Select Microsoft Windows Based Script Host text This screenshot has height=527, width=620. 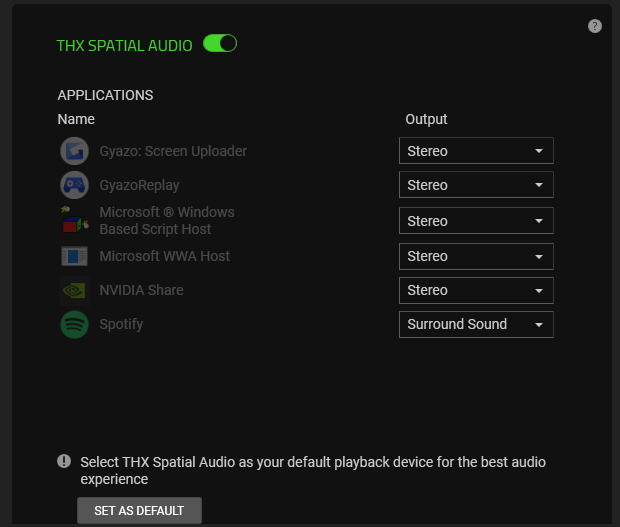(x=167, y=221)
